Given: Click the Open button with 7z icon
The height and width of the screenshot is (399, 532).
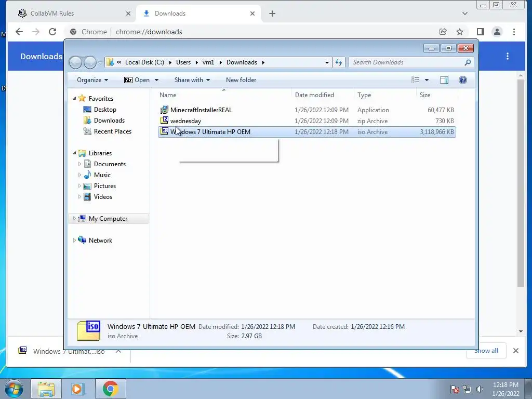Looking at the screenshot, I should (x=137, y=80).
